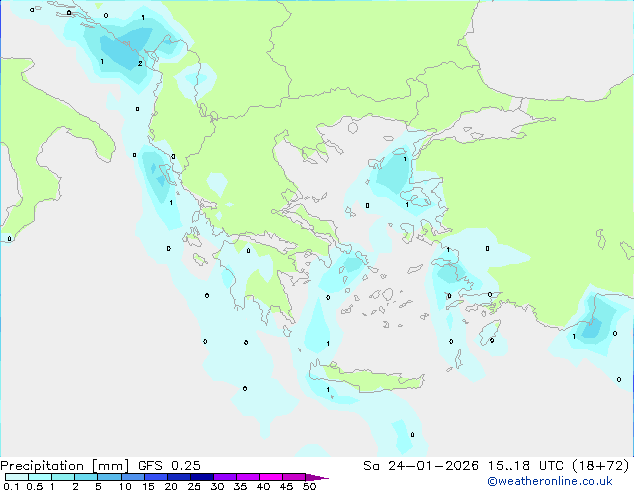Click the 2–5 mm legend color swatch
Screen dimensions: 634x490
pyautogui.click(x=86, y=477)
